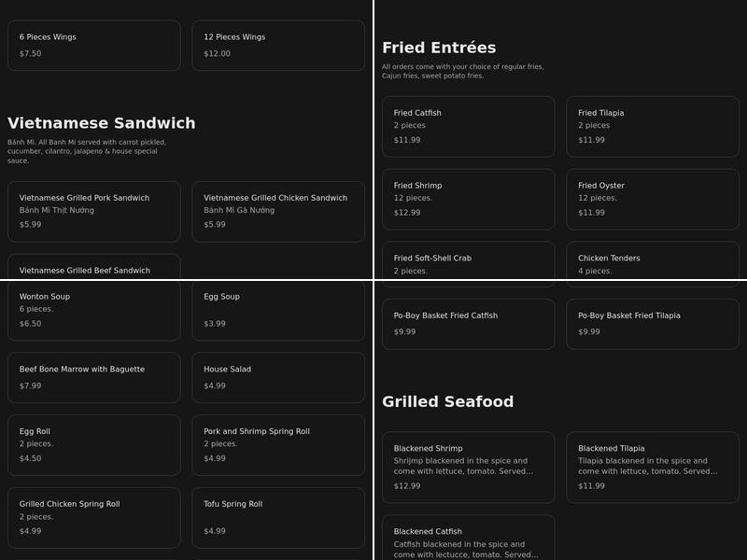Screen dimensions: 747x560
Task: Select the 6 Pieces Wings item
Action: (x=93, y=44)
